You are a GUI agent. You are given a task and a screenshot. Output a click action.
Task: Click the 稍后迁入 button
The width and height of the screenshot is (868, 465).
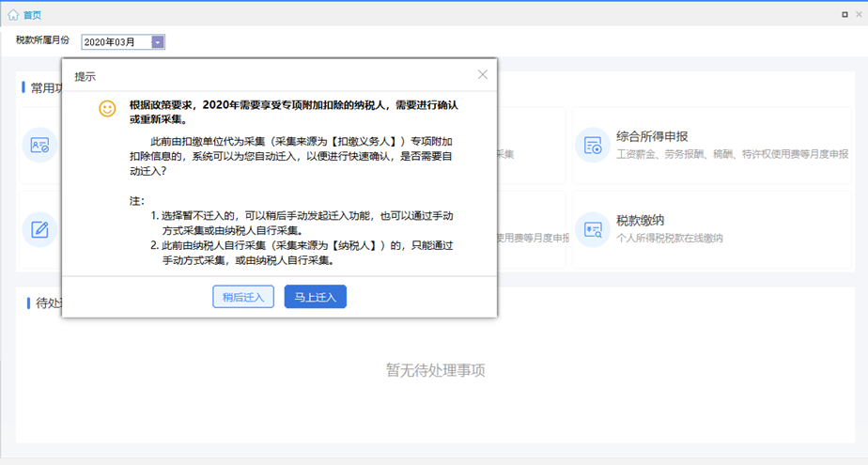(x=243, y=297)
